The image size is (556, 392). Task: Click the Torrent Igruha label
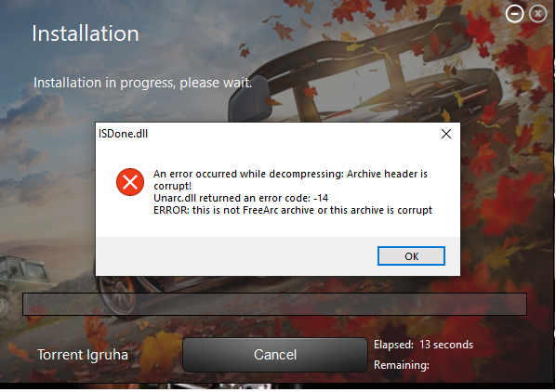tap(83, 355)
